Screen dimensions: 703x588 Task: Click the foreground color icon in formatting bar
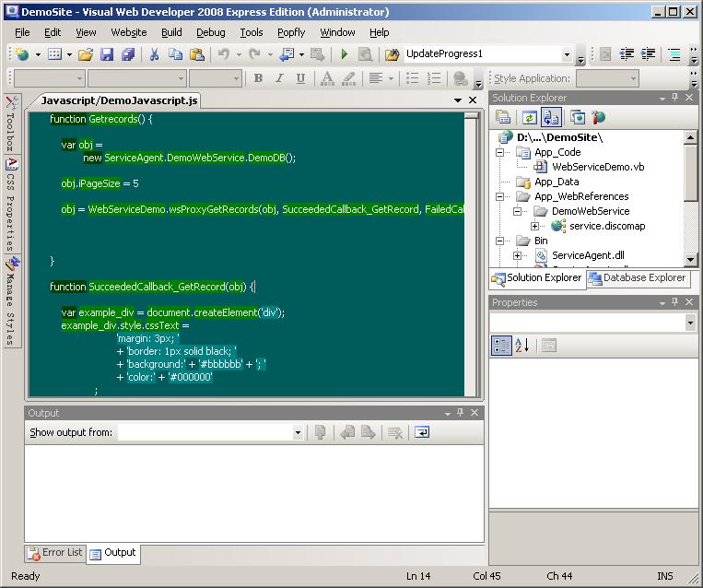[x=327, y=78]
